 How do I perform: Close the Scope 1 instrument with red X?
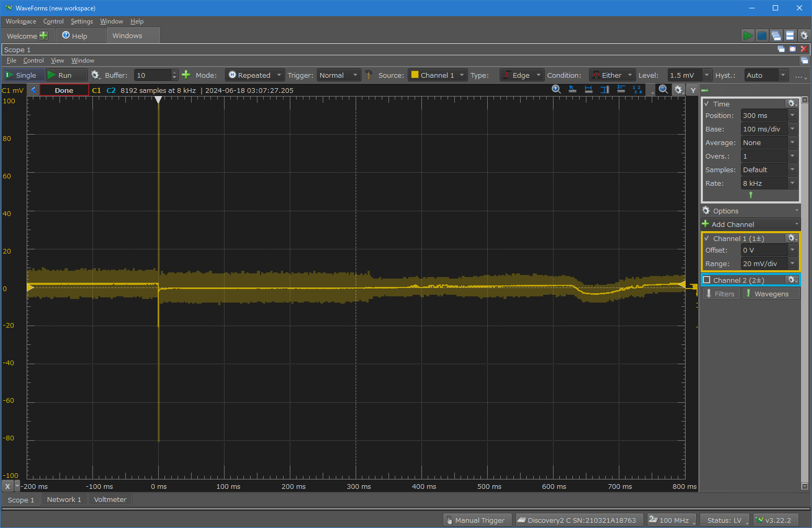pyautogui.click(x=804, y=49)
